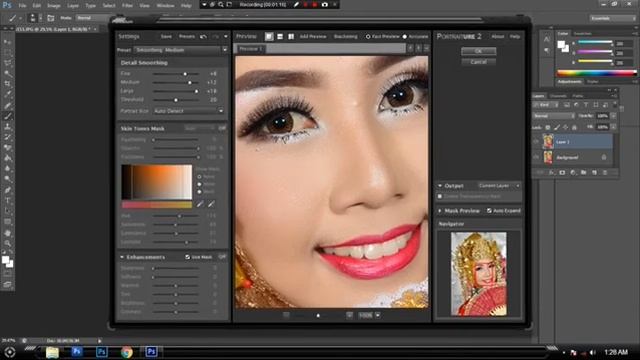Cancel the Portraiture dialog
The height and width of the screenshot is (360, 640).
point(478,62)
